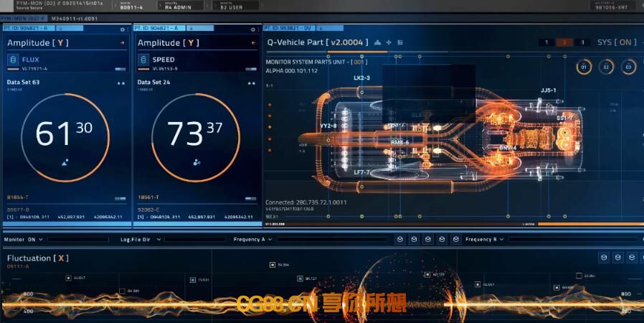This screenshot has height=323, width=644.
Task: Switch to view tab 3 near SYS
Action: [x=582, y=42]
